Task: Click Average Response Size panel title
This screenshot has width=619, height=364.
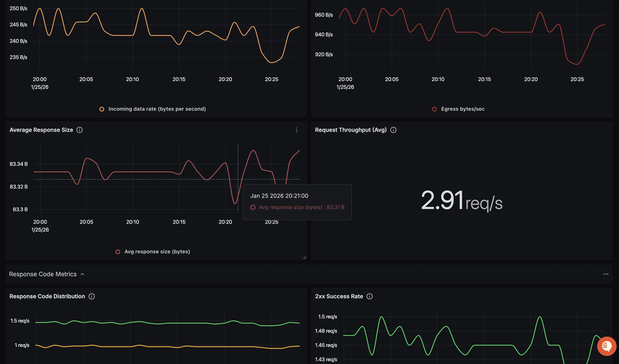Action: pos(41,130)
